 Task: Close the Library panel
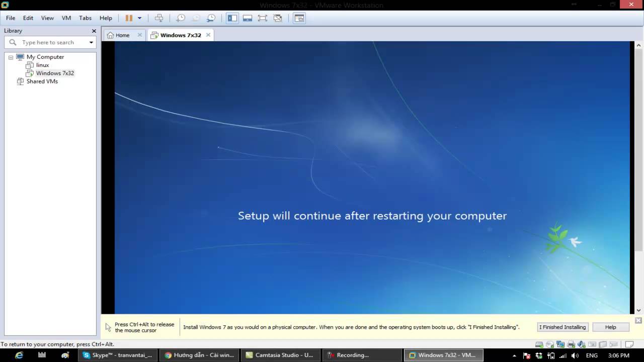click(94, 31)
